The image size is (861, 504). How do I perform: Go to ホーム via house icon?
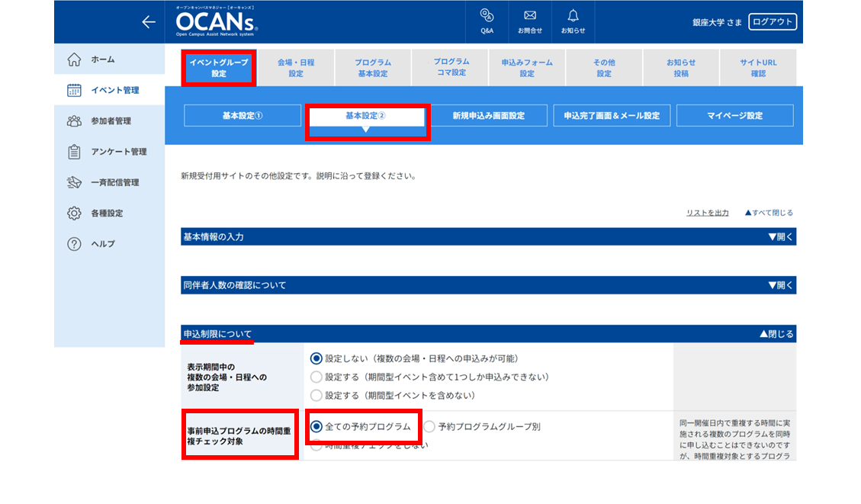[74, 59]
